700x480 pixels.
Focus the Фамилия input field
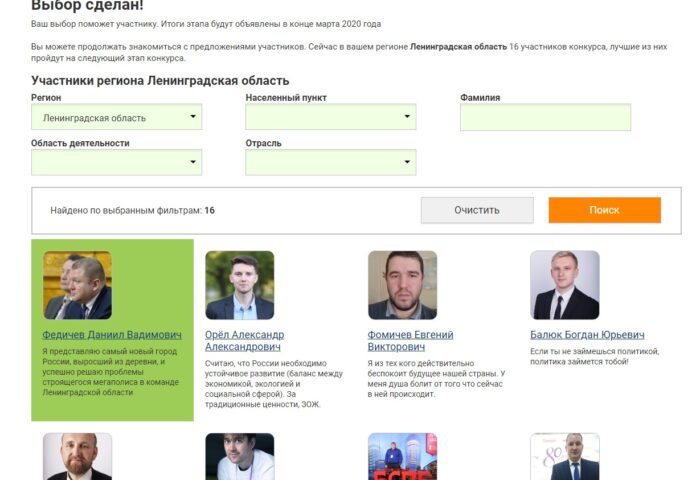click(x=546, y=117)
